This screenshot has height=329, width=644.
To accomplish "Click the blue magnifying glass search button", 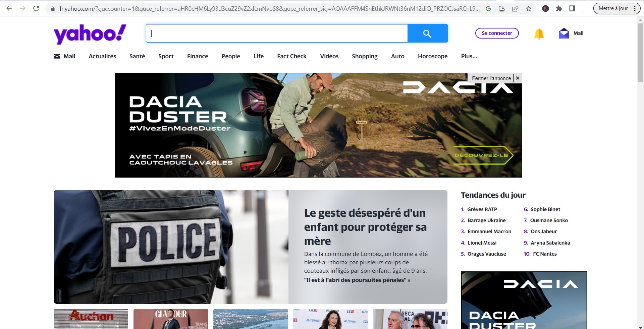I will coord(427,34).
